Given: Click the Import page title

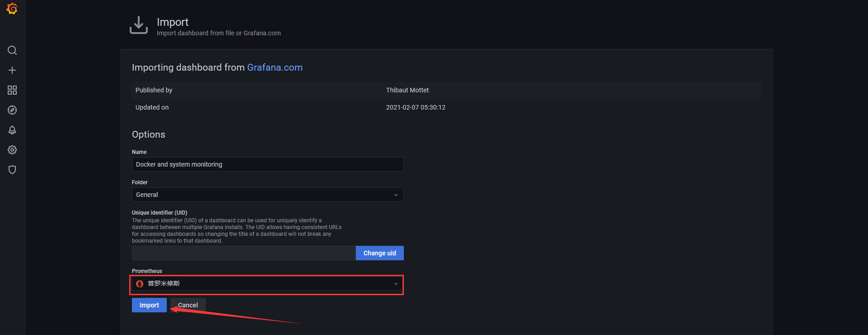Looking at the screenshot, I should [173, 22].
